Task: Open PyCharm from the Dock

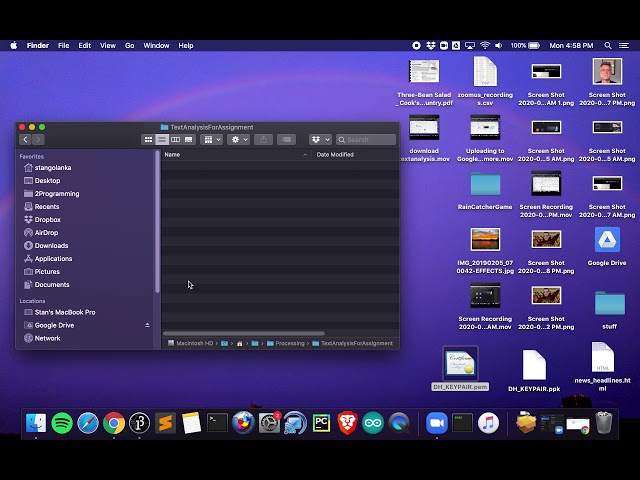Action: point(321,423)
